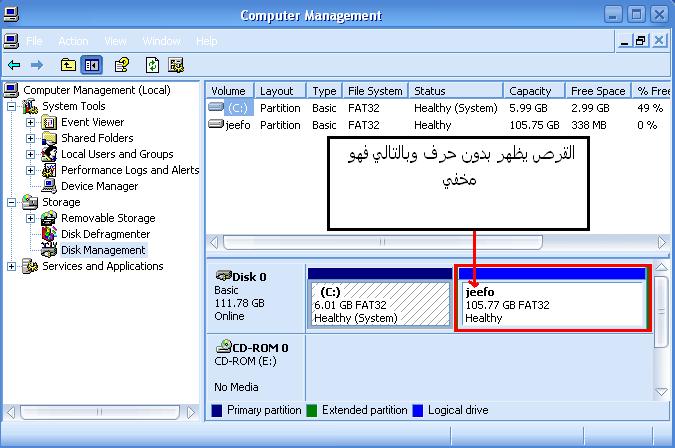675x448 pixels.
Task: Expand the Services and Applications node
Action: pos(12,266)
